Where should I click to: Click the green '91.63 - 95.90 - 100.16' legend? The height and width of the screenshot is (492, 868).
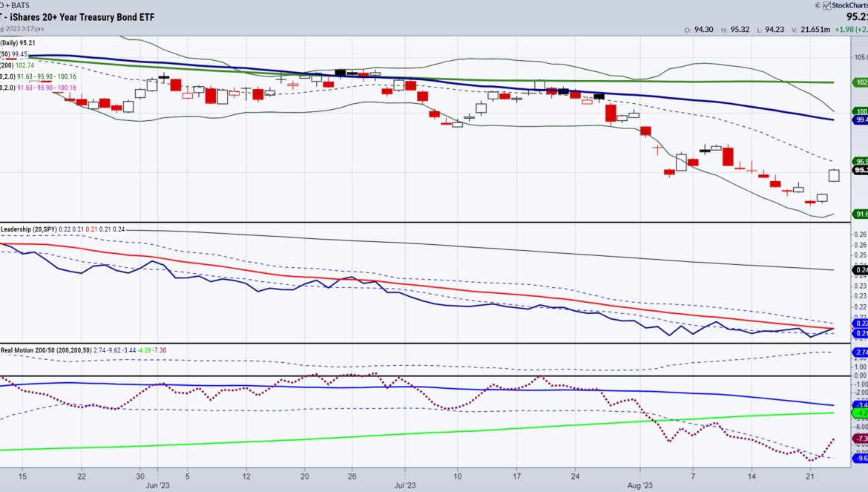(x=47, y=76)
